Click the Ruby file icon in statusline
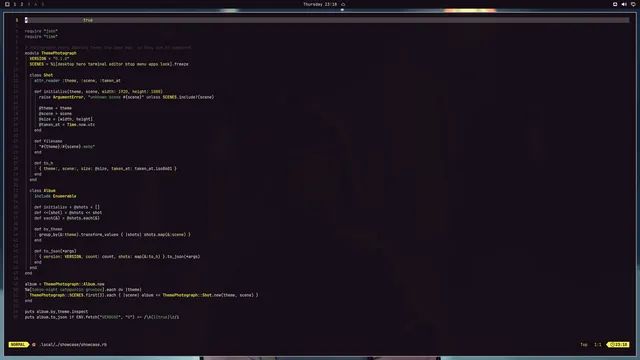The image size is (640, 360). click(34, 344)
